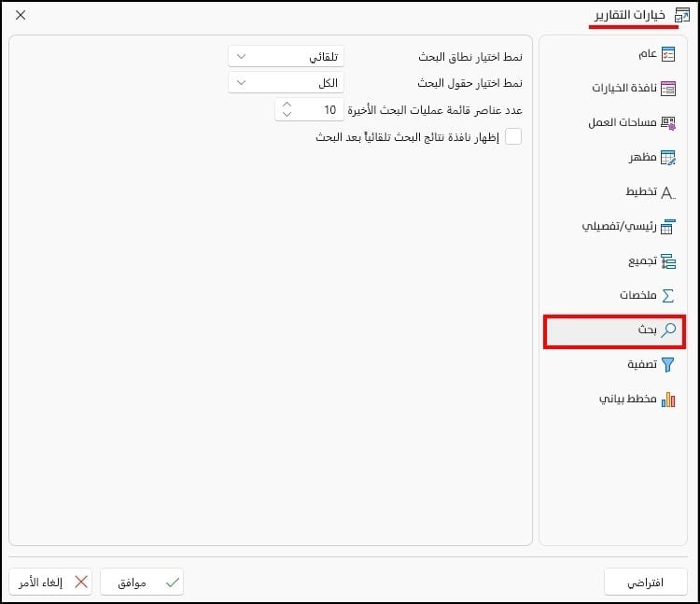Click the بحث magnifier icon

point(668,330)
